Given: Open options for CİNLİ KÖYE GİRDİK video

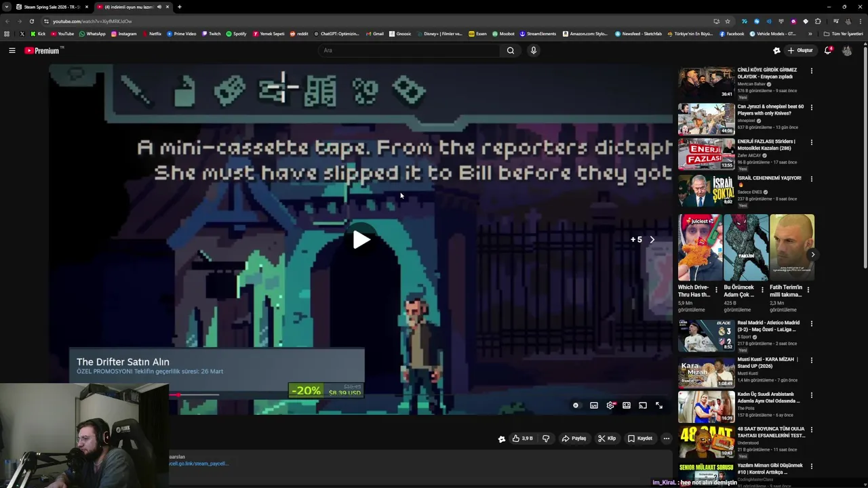Looking at the screenshot, I should [x=812, y=70].
